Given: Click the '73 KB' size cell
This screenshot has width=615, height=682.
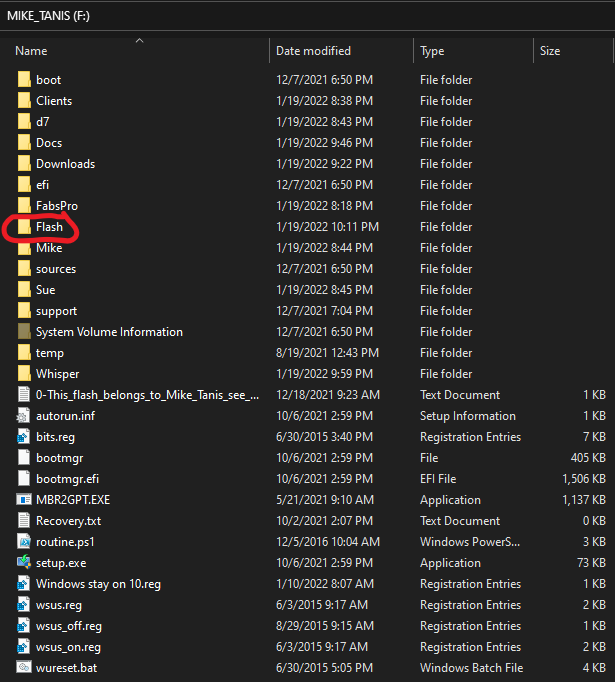Looking at the screenshot, I should (x=591, y=563).
